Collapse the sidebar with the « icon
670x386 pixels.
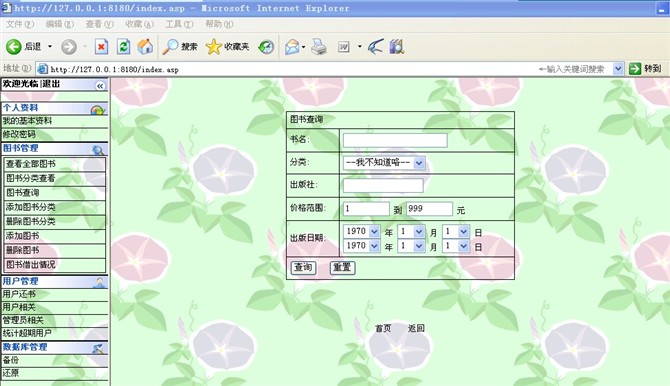coord(100,86)
